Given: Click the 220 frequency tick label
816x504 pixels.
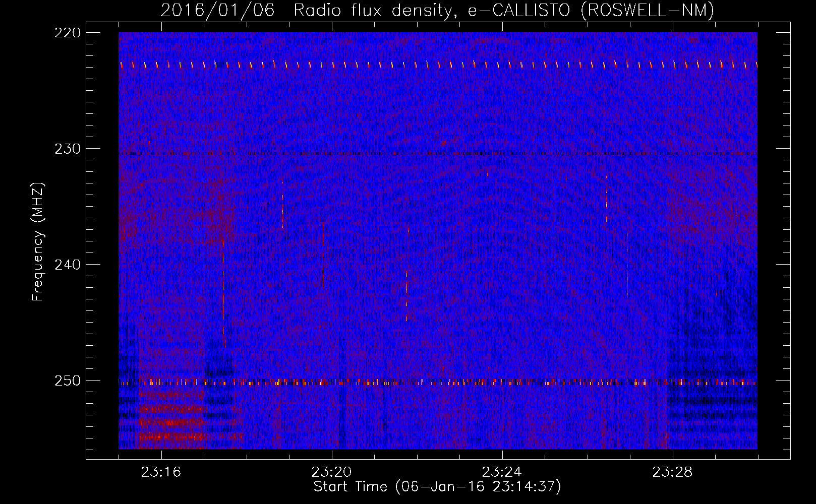Looking at the screenshot, I should pyautogui.click(x=67, y=33).
